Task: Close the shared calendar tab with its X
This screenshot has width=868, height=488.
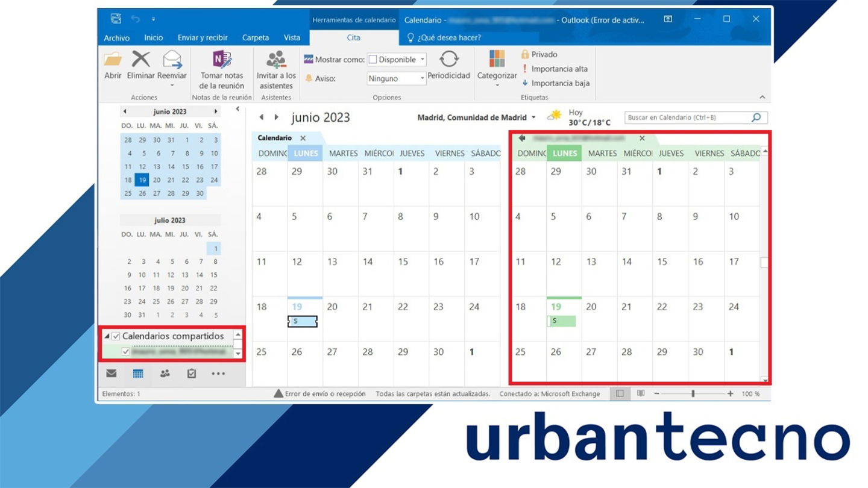Action: (x=642, y=138)
